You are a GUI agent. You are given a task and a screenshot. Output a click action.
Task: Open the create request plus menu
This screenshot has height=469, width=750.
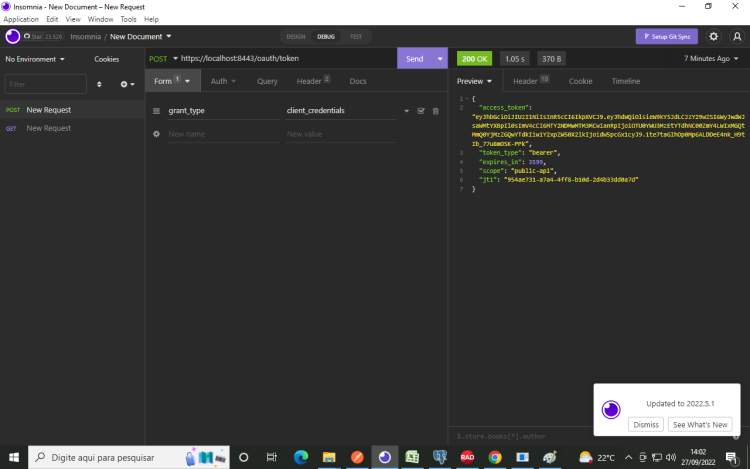[127, 84]
